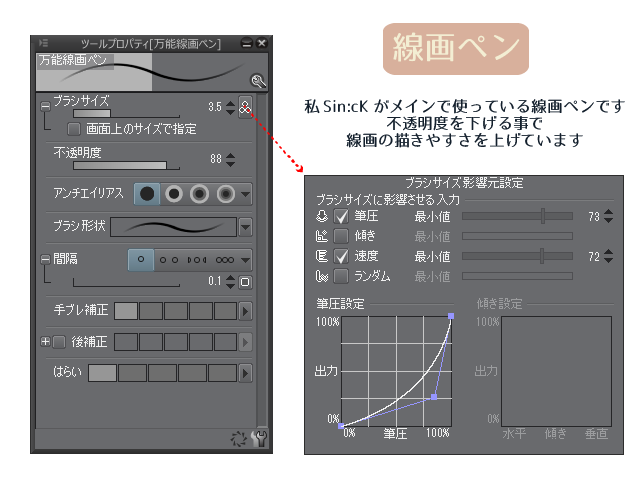Click velocity 最小値 slider
640x480 pixels.
pos(518,256)
